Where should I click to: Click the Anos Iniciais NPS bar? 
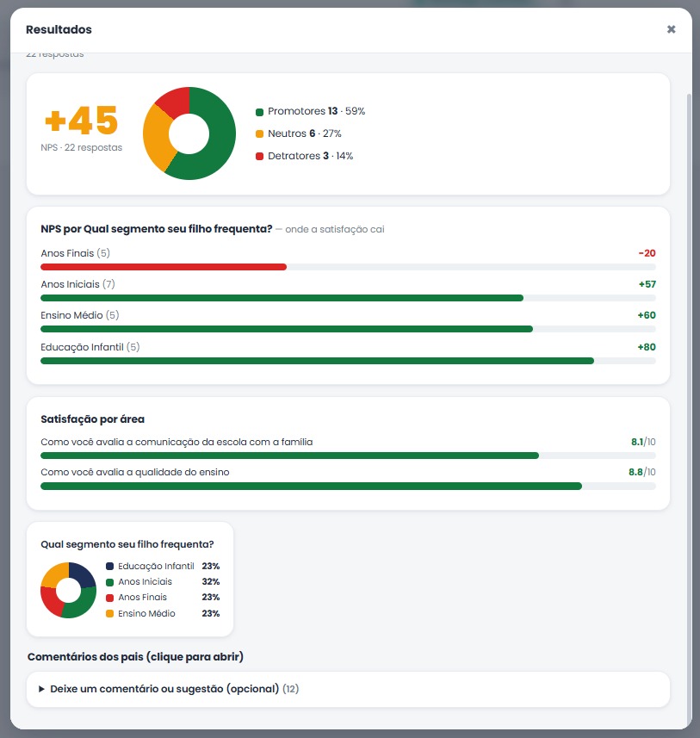(x=282, y=298)
